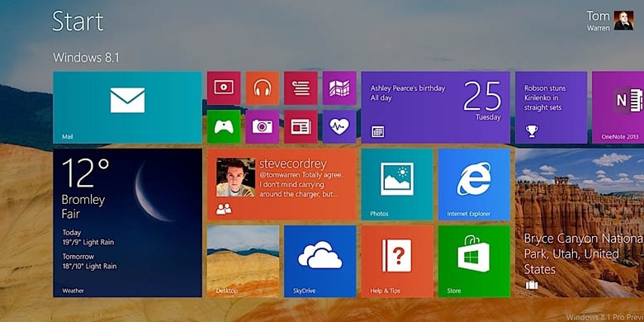Image resolution: width=644 pixels, height=322 pixels.
Task: Launch the Music headphones tile
Action: coord(263,88)
